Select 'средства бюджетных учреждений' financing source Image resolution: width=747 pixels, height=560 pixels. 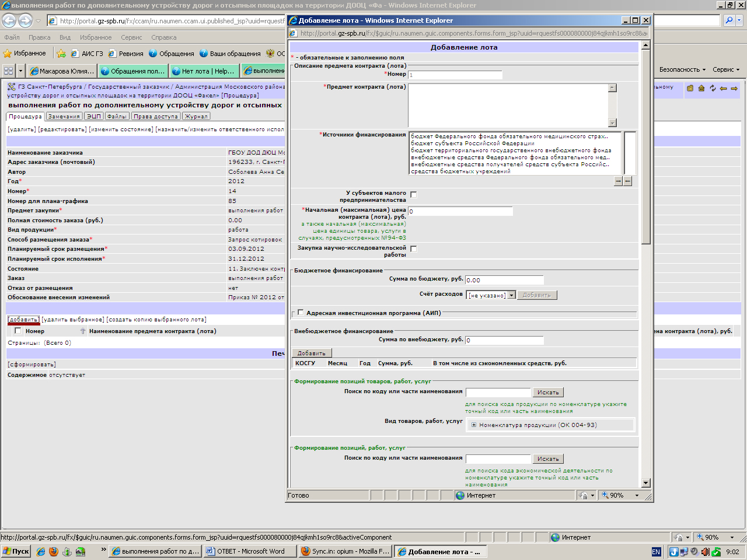(x=460, y=171)
